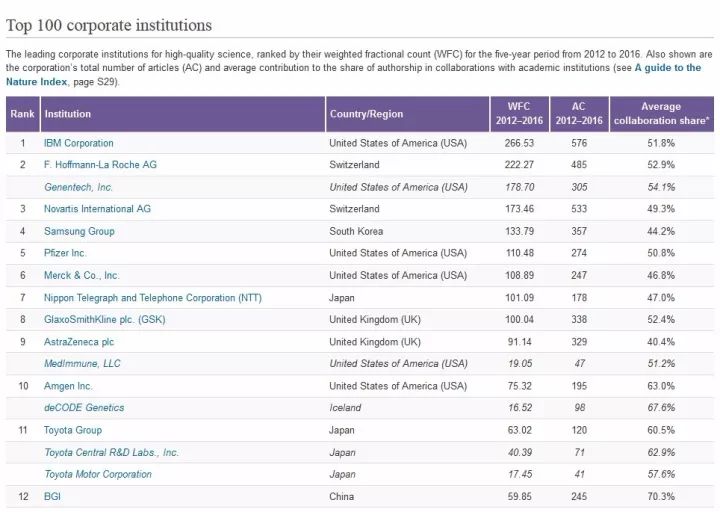Select the Novartis International AG link

pyautogui.click(x=97, y=209)
